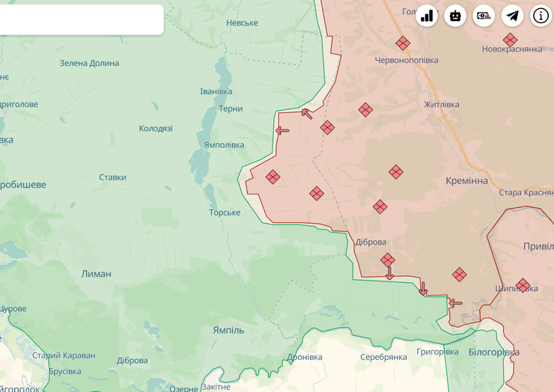Open the donation money icon
The image size is (554, 392).
tap(484, 16)
